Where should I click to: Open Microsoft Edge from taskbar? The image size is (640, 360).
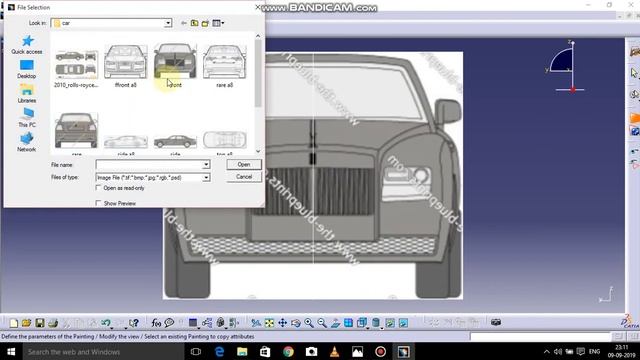pyautogui.click(x=219, y=351)
